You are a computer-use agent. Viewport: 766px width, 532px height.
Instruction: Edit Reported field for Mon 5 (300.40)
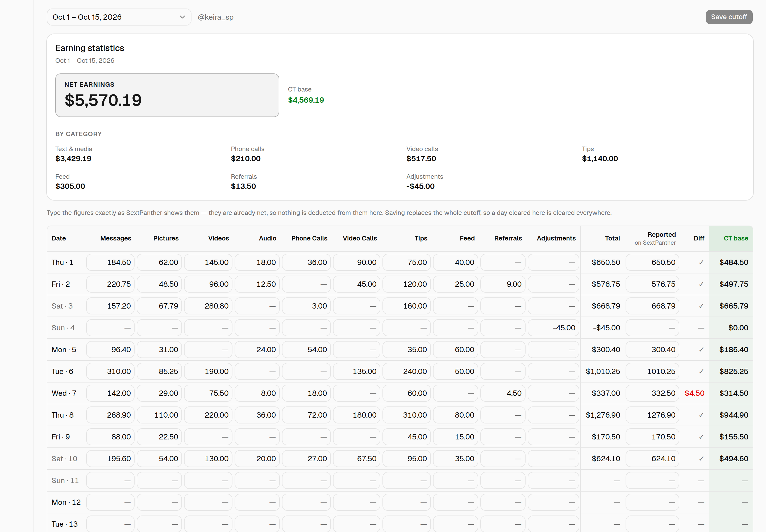tap(652, 350)
